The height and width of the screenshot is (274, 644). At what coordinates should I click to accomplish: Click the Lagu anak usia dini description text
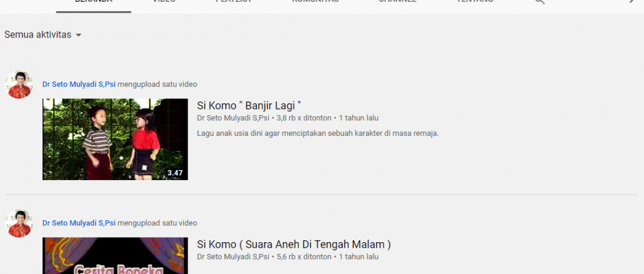(x=318, y=133)
